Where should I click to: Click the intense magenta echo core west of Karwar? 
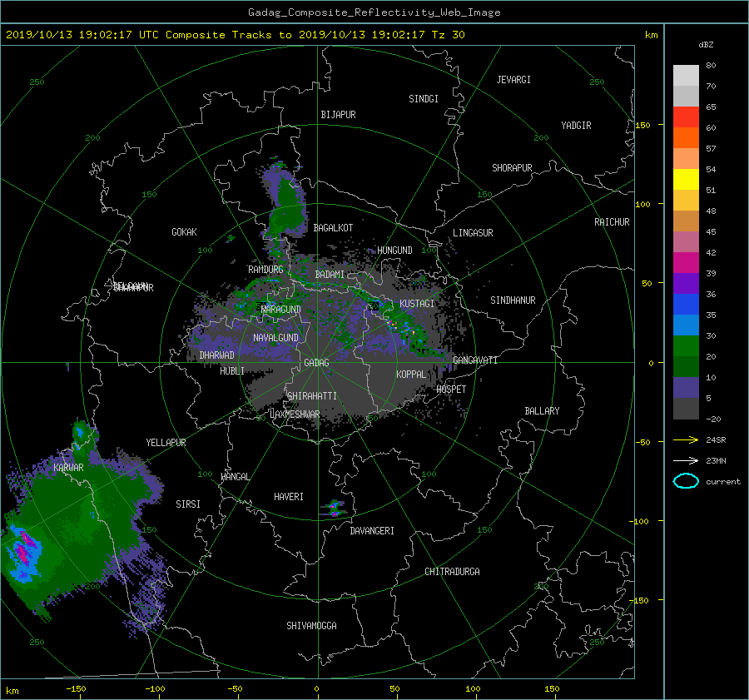pos(24,548)
